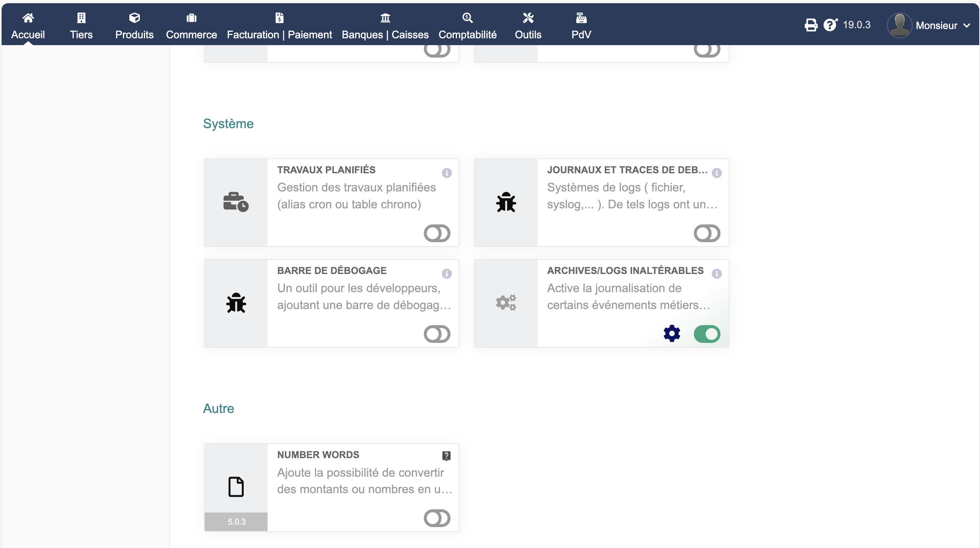Click Journaux et traces info icon
This screenshot has height=548, width=980.
716,173
